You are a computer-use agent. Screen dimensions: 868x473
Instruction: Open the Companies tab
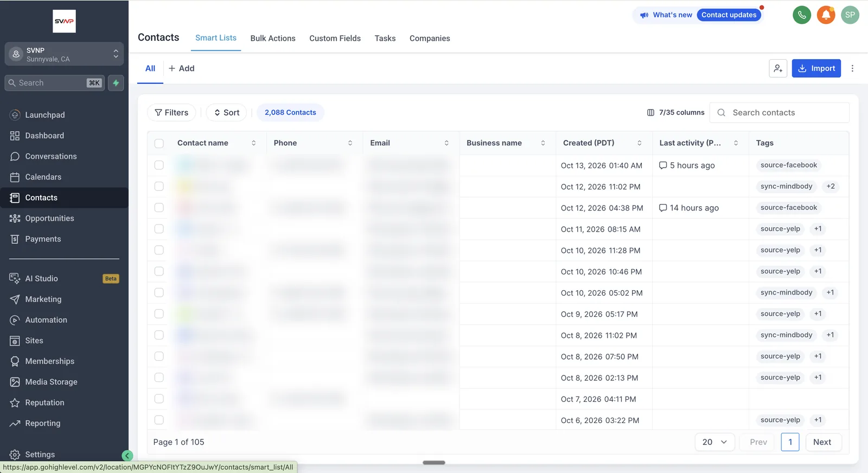point(430,39)
